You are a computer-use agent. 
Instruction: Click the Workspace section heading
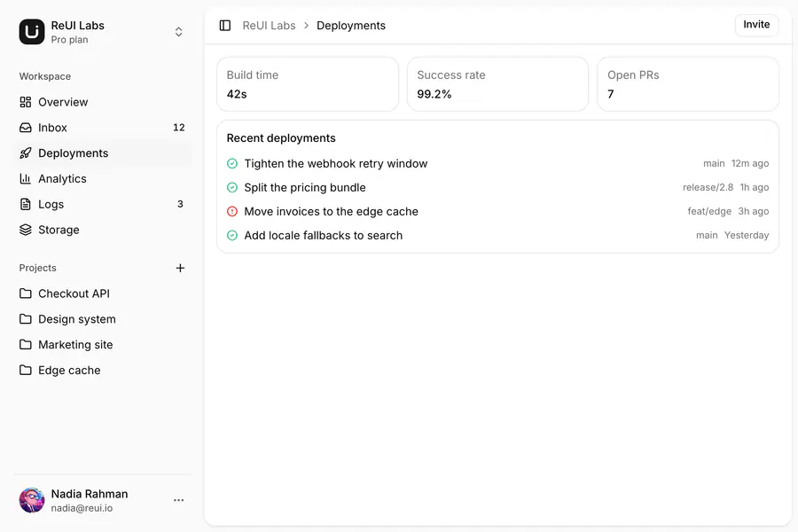[x=45, y=76]
